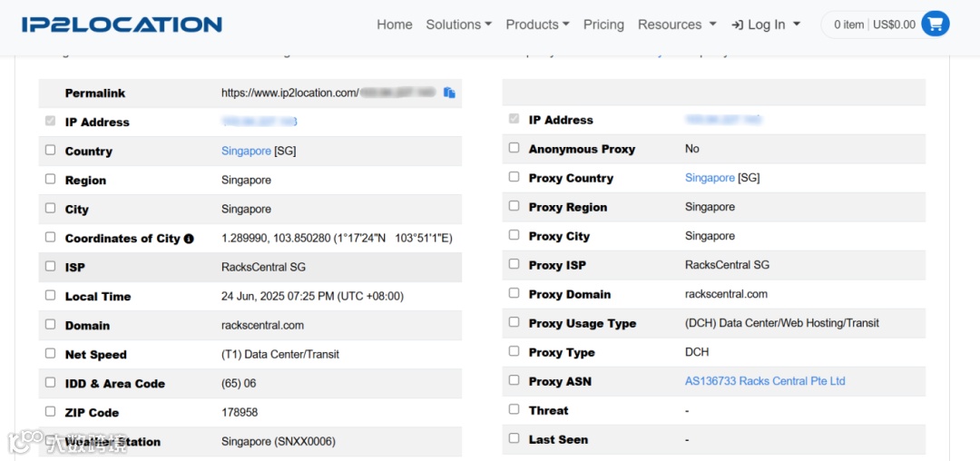Expand the Resources dropdown
The image size is (980, 461).
[676, 25]
